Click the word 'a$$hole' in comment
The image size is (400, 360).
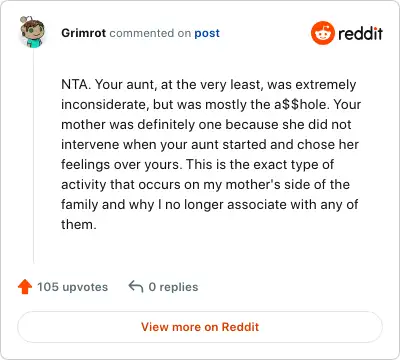[301, 104]
